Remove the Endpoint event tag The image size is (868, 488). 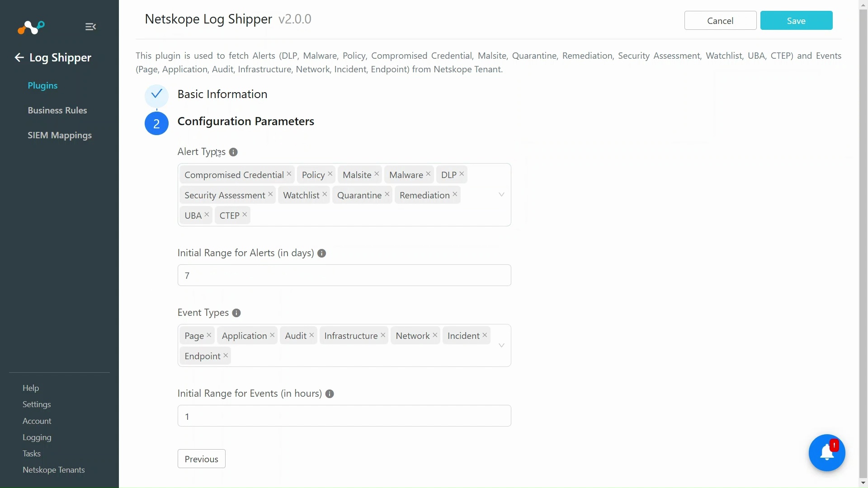(226, 356)
